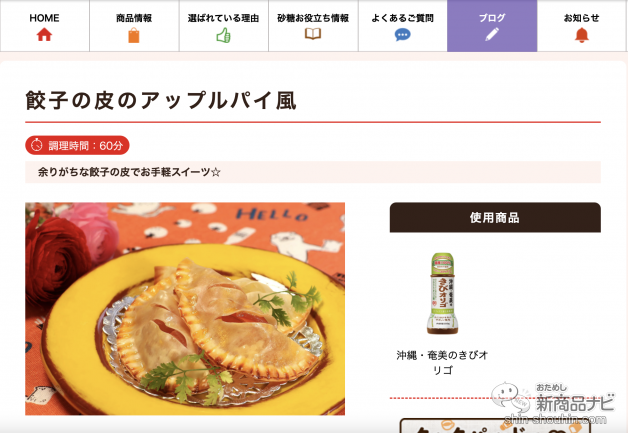Image resolution: width=628 pixels, height=433 pixels.
Task: Open the よくあるご質問 page
Action: [x=403, y=18]
